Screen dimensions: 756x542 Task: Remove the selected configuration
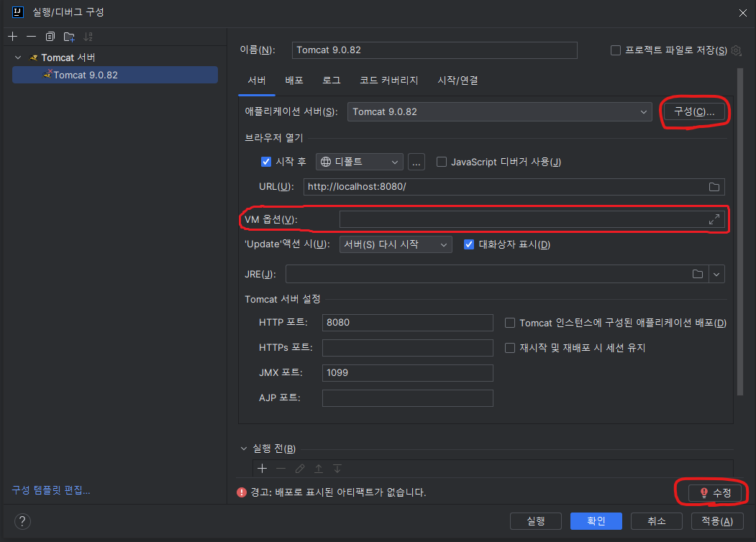coord(32,37)
